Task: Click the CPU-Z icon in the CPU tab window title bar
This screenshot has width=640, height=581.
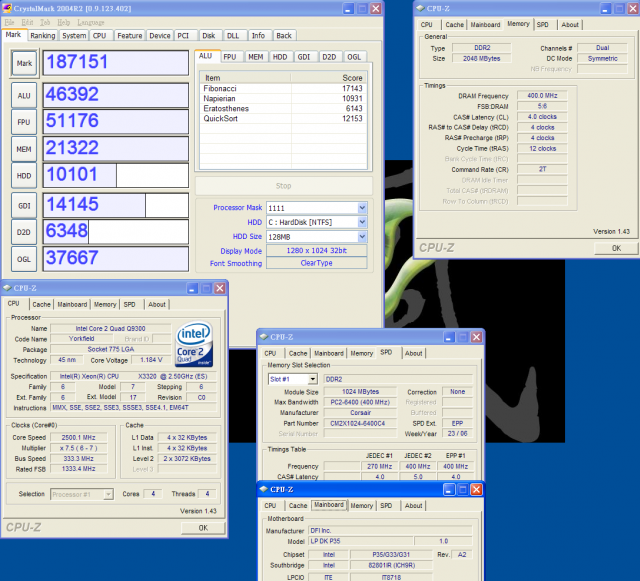Action: 7,288
